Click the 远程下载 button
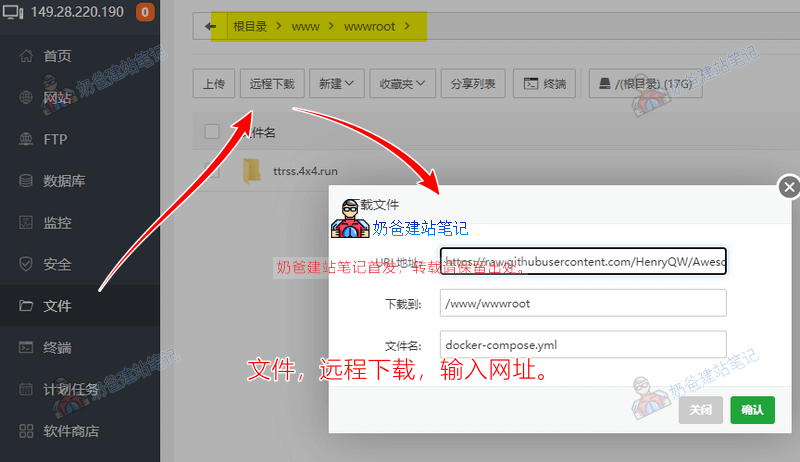Screen dimensions: 800x462 click(271, 84)
